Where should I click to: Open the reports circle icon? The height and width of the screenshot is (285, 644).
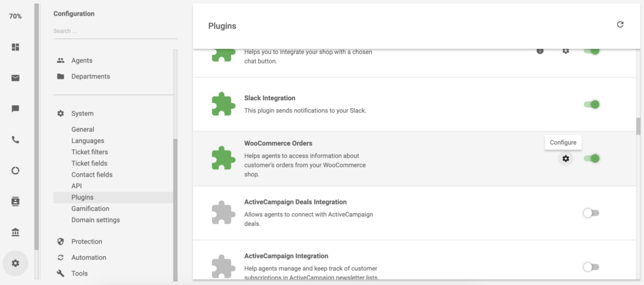[x=16, y=170]
